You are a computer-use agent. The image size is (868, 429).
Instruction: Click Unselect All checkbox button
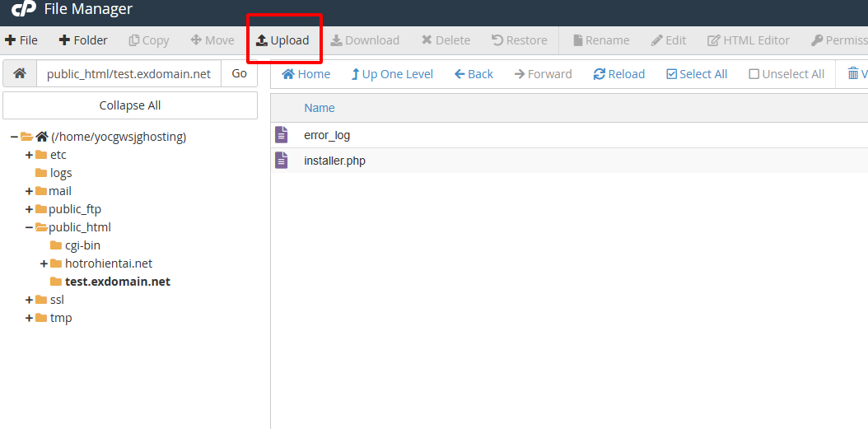tap(786, 74)
